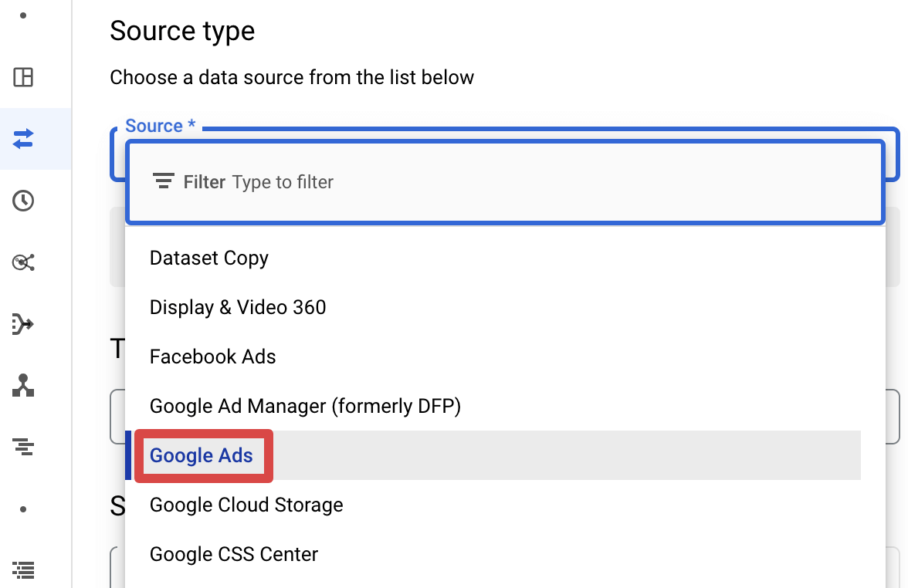Select Dataset Copy from source list
908x588 pixels.
[493, 258]
